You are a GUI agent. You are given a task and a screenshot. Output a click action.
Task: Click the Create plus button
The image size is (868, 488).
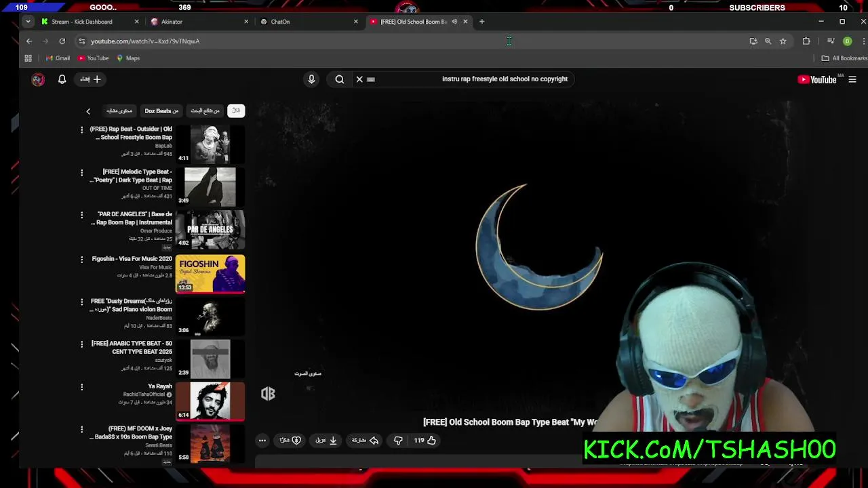90,79
